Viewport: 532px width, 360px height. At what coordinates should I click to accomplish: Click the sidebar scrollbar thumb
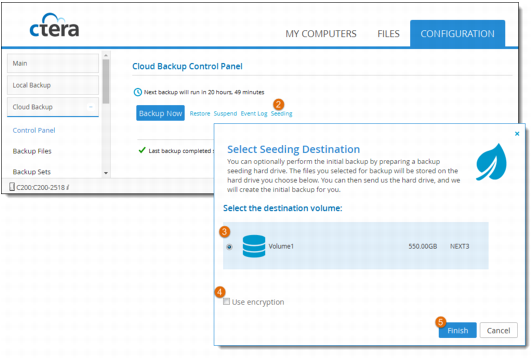tap(106, 81)
